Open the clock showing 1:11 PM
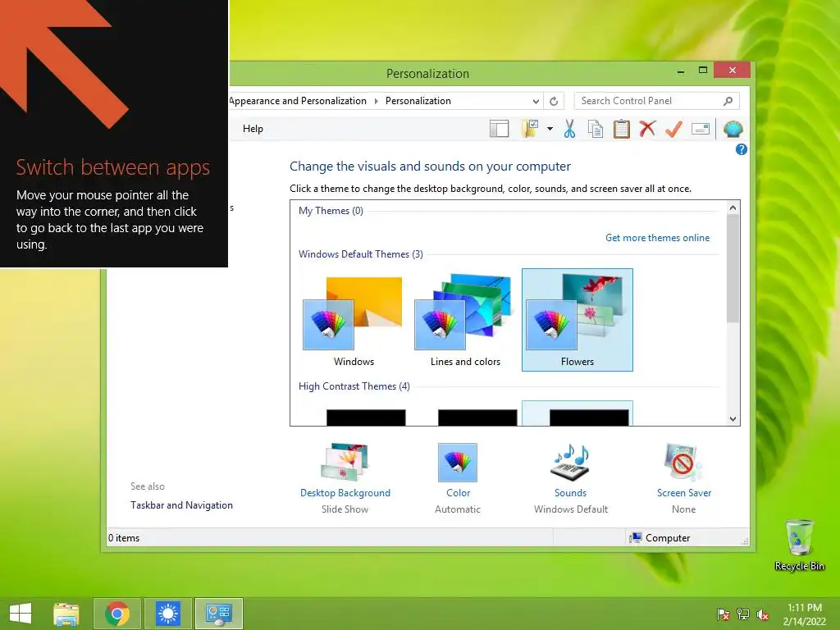The image size is (840, 630). tap(804, 614)
